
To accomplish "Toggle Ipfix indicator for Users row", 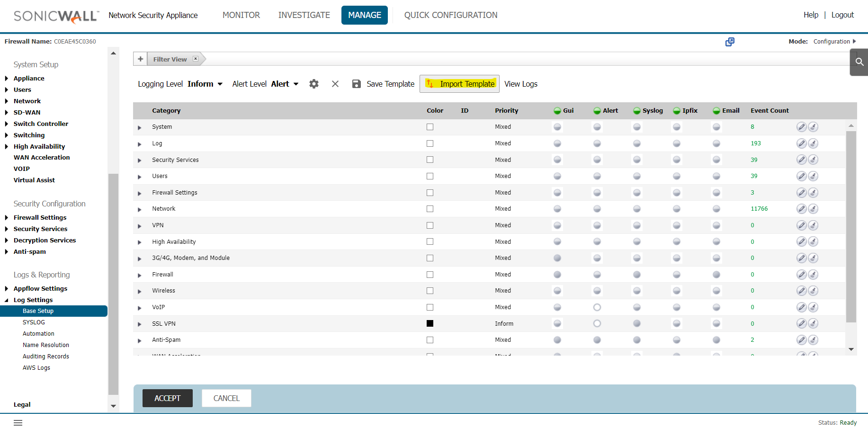I will [x=677, y=176].
